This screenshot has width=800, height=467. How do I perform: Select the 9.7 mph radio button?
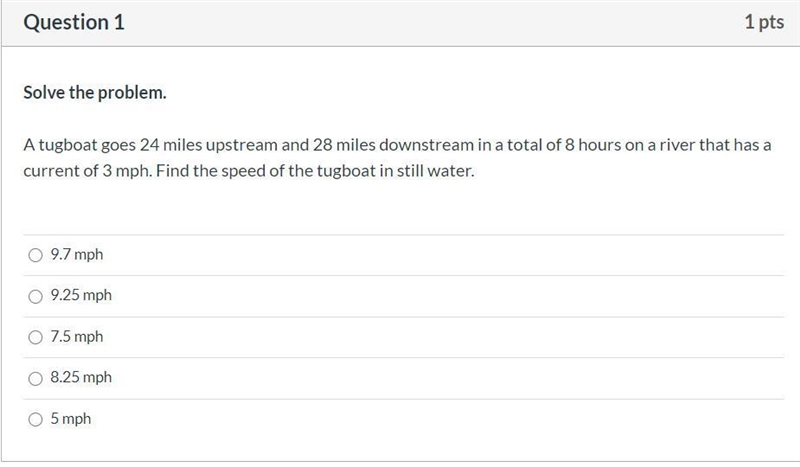35,255
